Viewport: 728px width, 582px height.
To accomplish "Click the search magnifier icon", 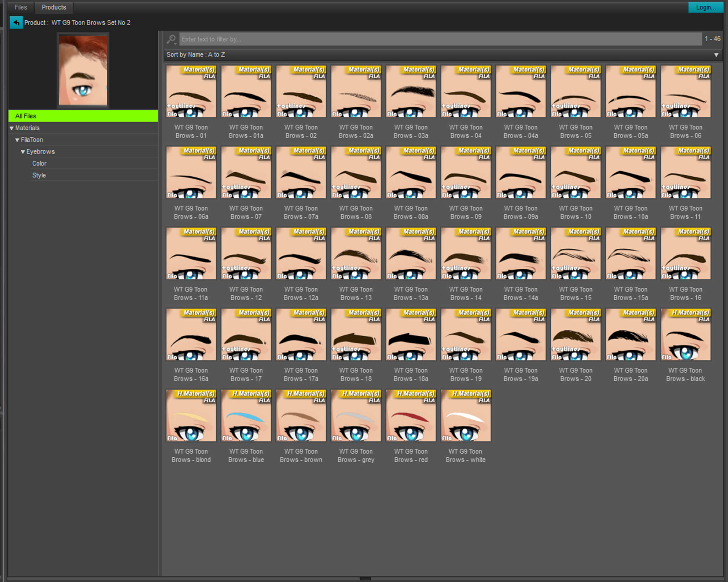I will point(171,39).
